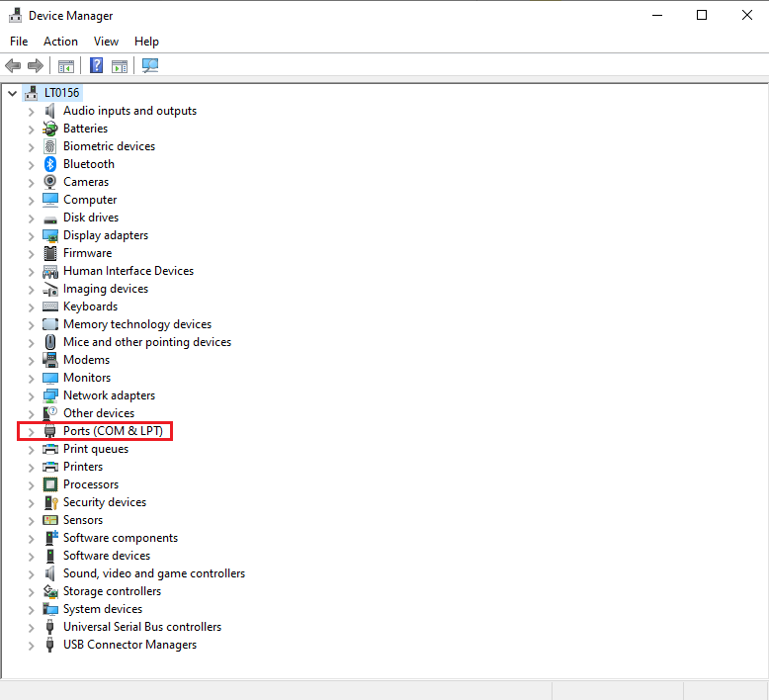Screen dimensions: 769x700
Task: Click the Show/Hide Action Pane toolbar icon
Action: coord(120,65)
